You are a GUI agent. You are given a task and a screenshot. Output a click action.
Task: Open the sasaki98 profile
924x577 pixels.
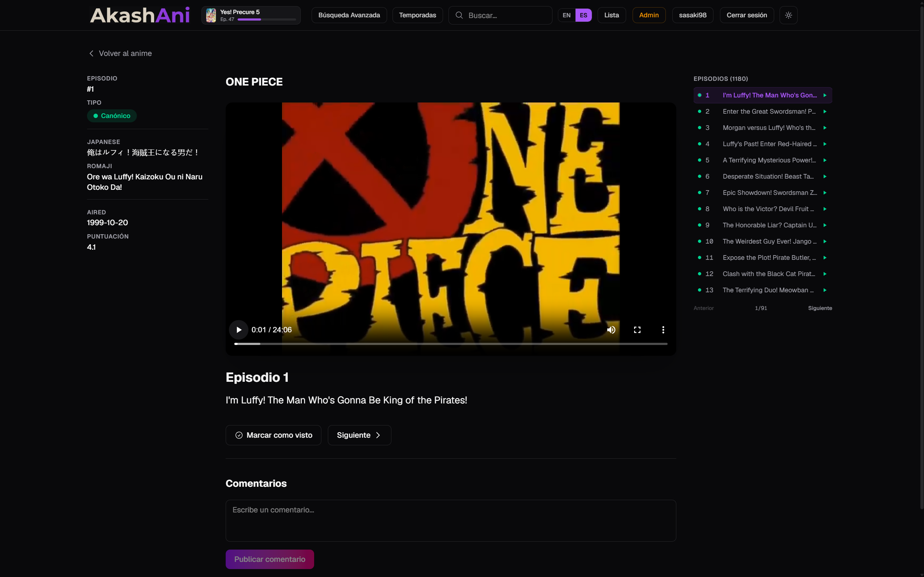click(693, 15)
